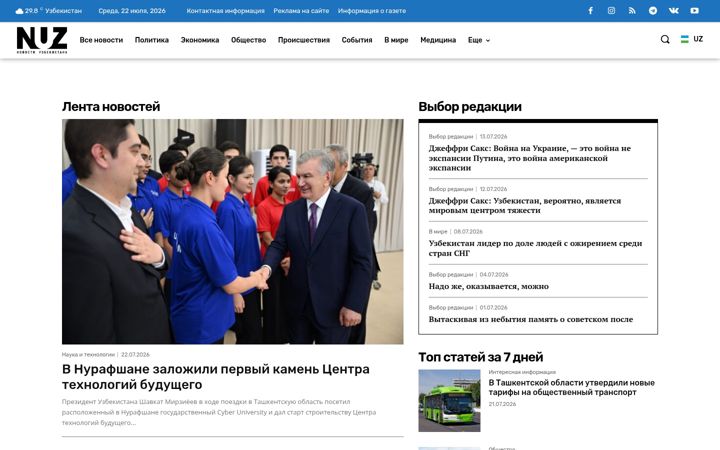Click the NUZ site logo
720x450 pixels.
[x=42, y=39]
